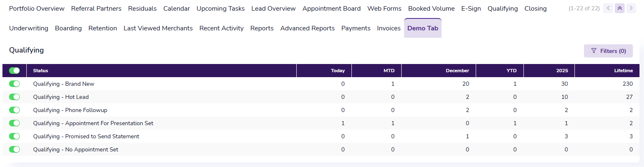Collapse tabs with double chevron up icon
Viewport: 644px width, 167px height.
click(x=619, y=8)
